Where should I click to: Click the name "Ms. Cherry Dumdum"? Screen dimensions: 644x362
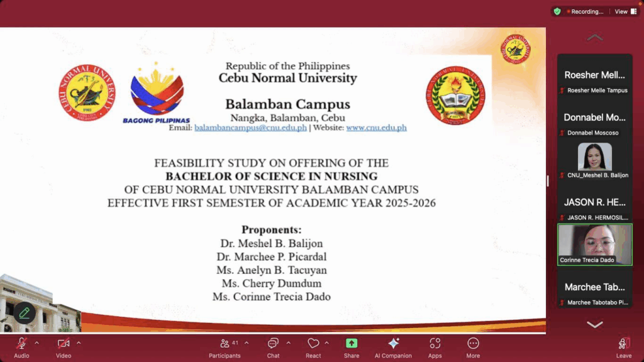272,283
